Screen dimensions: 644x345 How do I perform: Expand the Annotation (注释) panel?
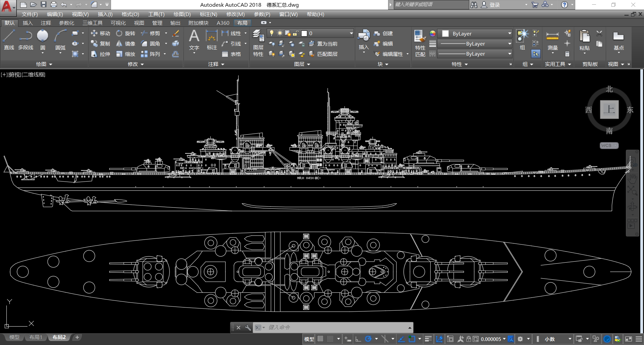click(x=216, y=64)
